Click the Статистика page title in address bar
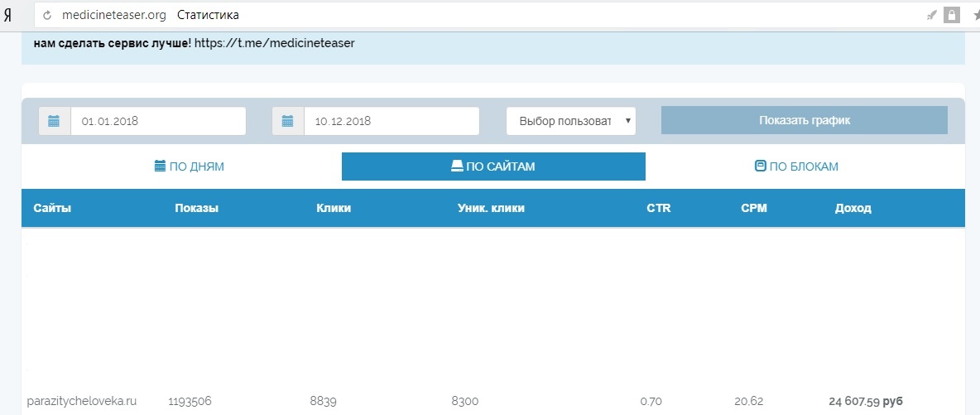This screenshot has height=415, width=980. point(208,15)
